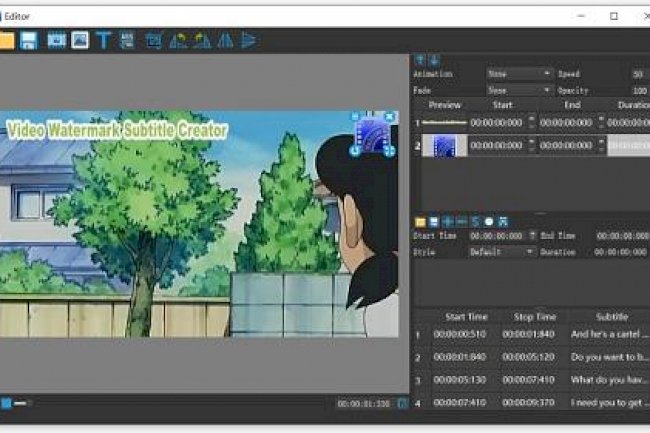Viewport: 650px width, 433px height.
Task: Select the text watermark preview in row 1
Action: click(444, 122)
